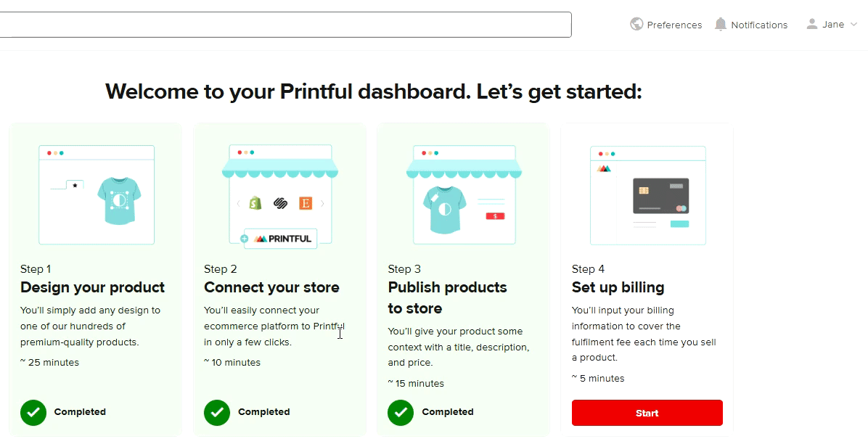The width and height of the screenshot is (868, 444).
Task: Click the search input field at top
Action: click(285, 25)
